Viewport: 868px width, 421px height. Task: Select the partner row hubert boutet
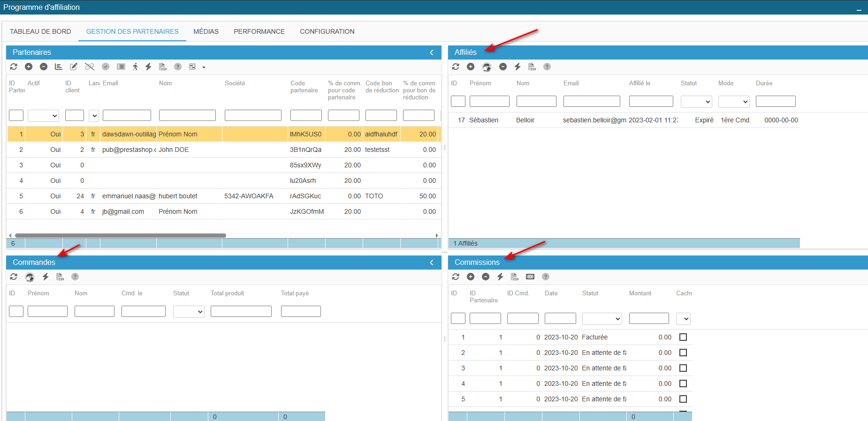tap(223, 196)
